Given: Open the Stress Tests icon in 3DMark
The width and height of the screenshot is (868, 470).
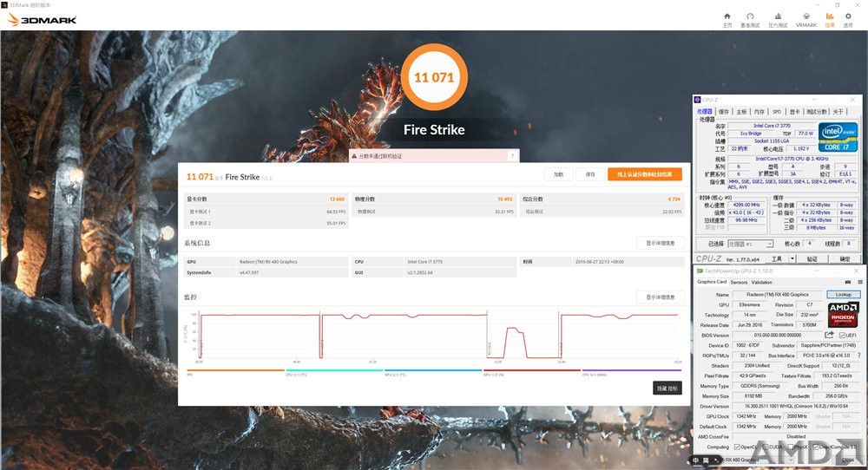Looking at the screenshot, I should coord(778,16).
